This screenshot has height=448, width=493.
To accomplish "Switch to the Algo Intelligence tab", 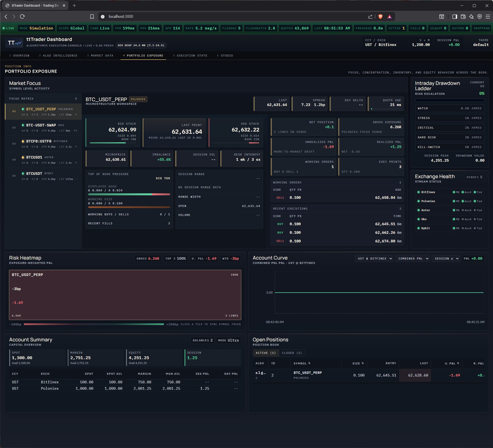I will tap(58, 55).
